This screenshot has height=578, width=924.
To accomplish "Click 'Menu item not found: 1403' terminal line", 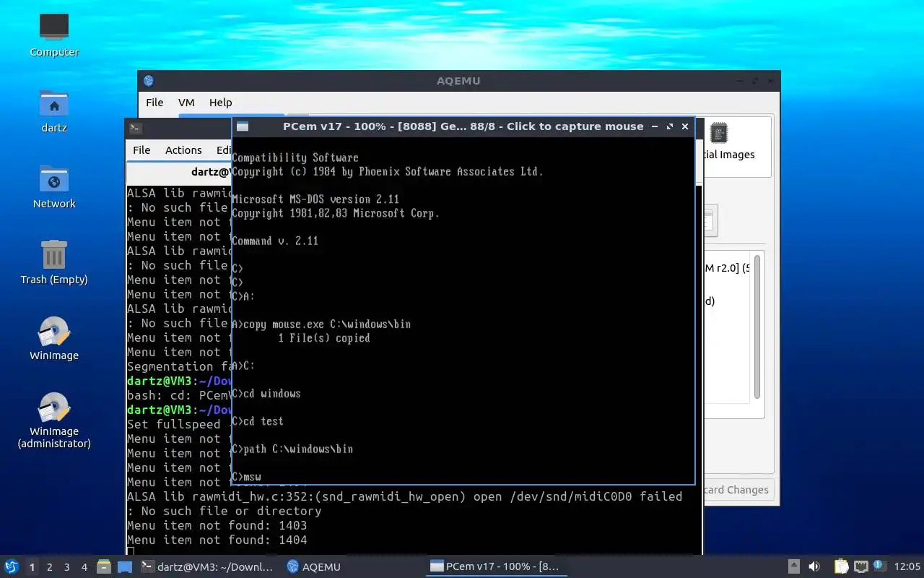I will click(x=217, y=525).
